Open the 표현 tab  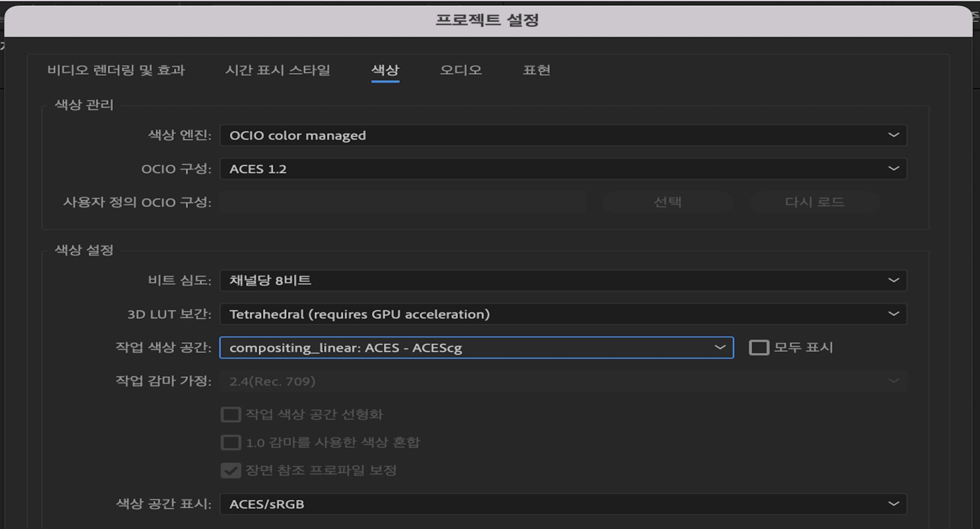pos(536,70)
